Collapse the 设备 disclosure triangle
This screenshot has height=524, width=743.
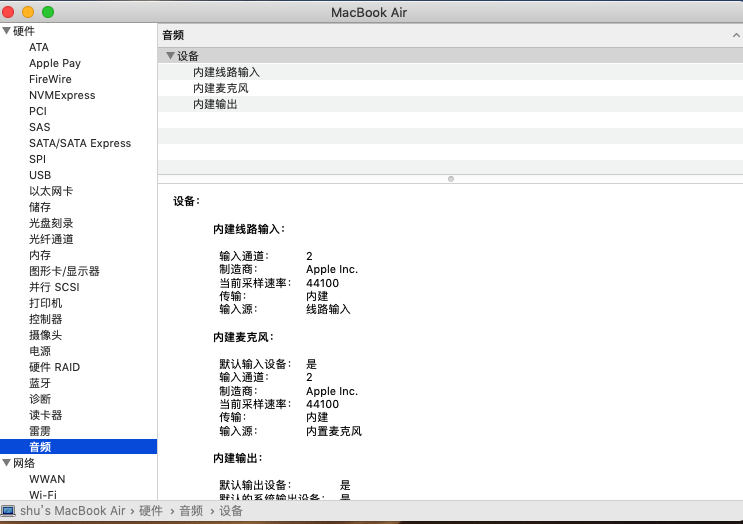point(170,56)
